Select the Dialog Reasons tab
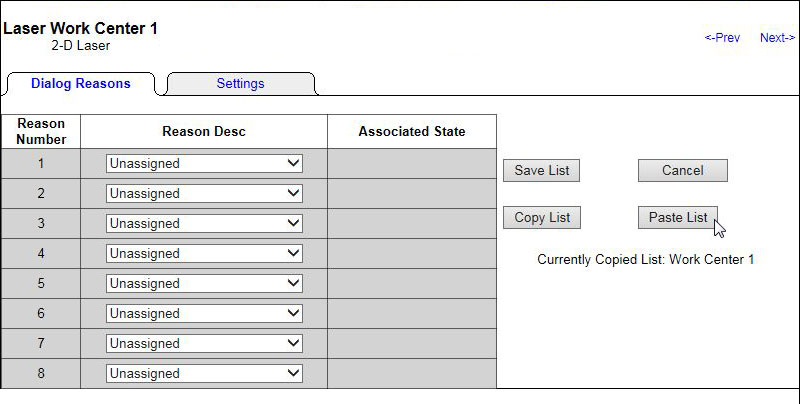800x404 pixels. pyautogui.click(x=80, y=84)
